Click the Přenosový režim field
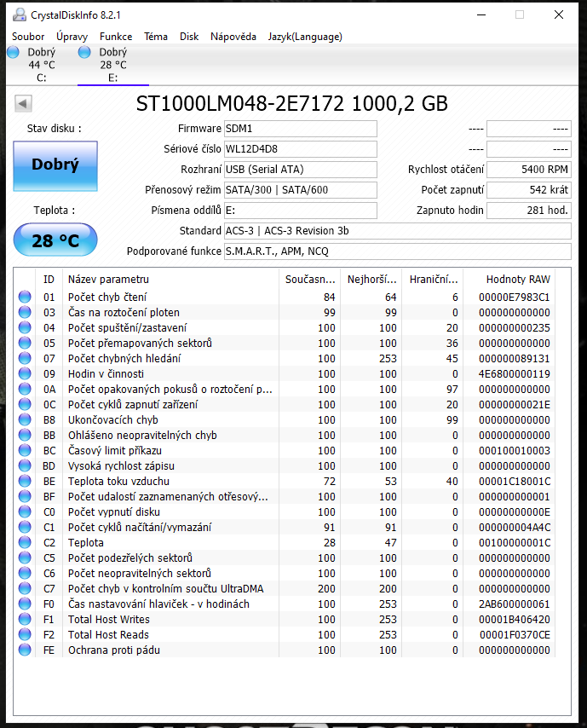 [x=300, y=190]
